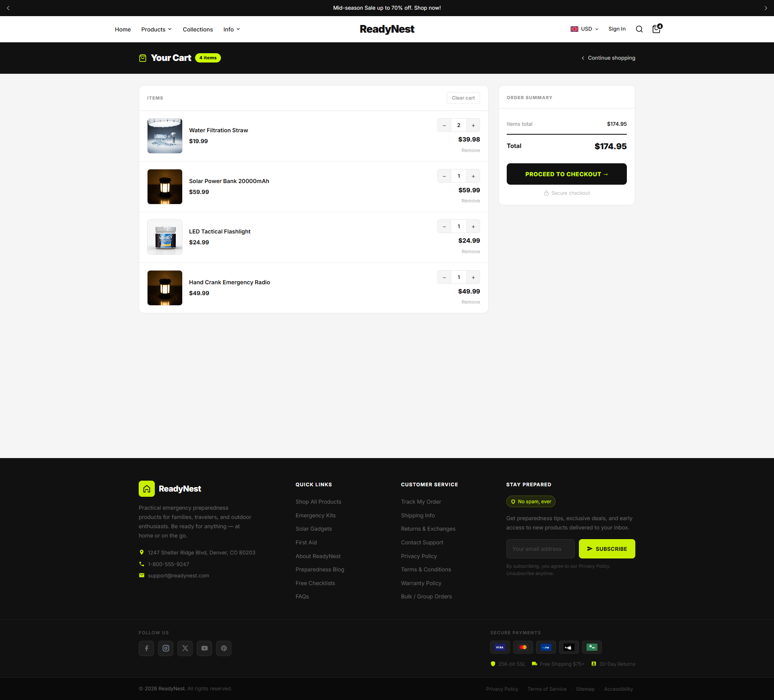Click the ReadyNest header logo
774x700 pixels.
pyautogui.click(x=387, y=29)
